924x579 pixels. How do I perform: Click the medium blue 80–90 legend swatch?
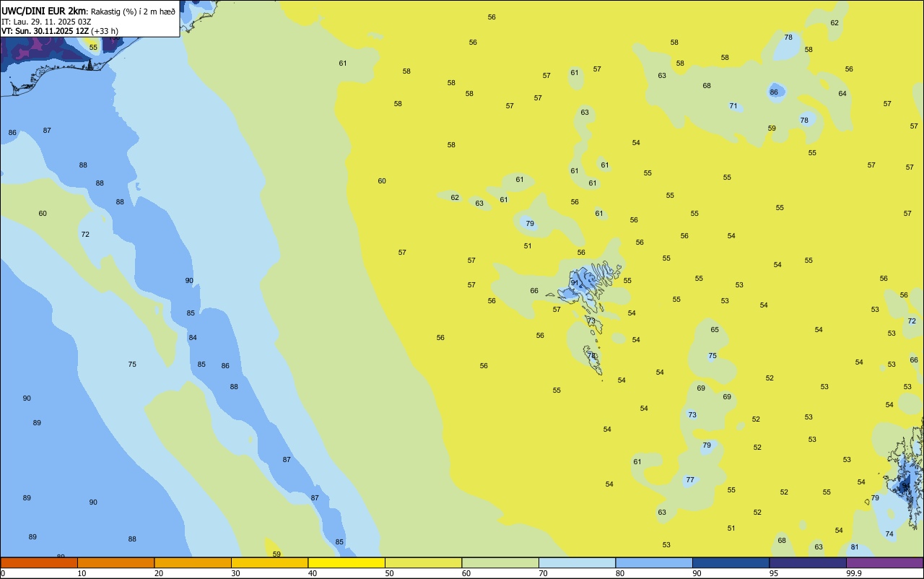[x=654, y=562]
